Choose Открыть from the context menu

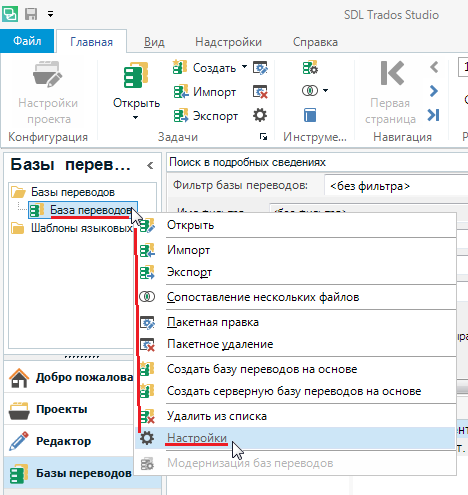click(x=295, y=225)
